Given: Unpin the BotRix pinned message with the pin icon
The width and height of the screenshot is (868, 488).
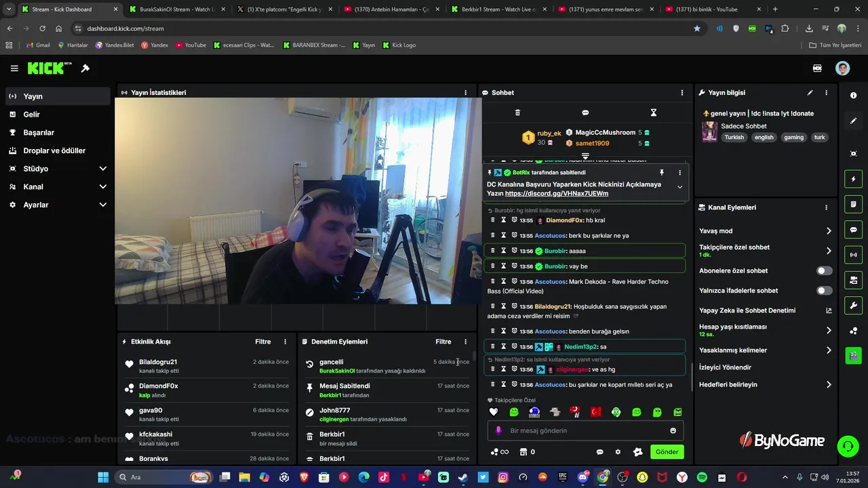Looking at the screenshot, I should tap(662, 173).
